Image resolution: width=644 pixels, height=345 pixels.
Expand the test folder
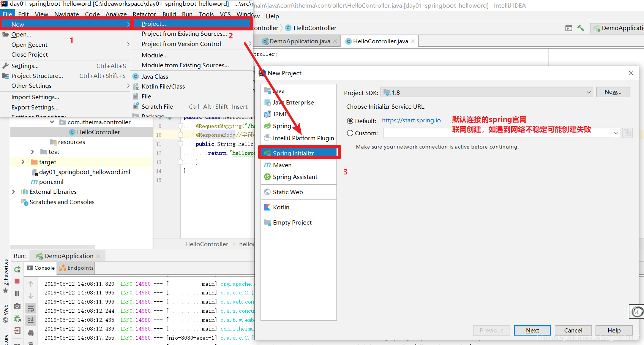tap(33, 152)
